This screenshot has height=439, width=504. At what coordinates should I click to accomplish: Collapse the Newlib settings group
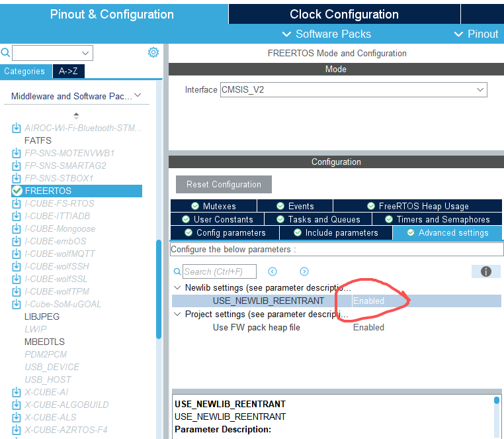tap(177, 288)
